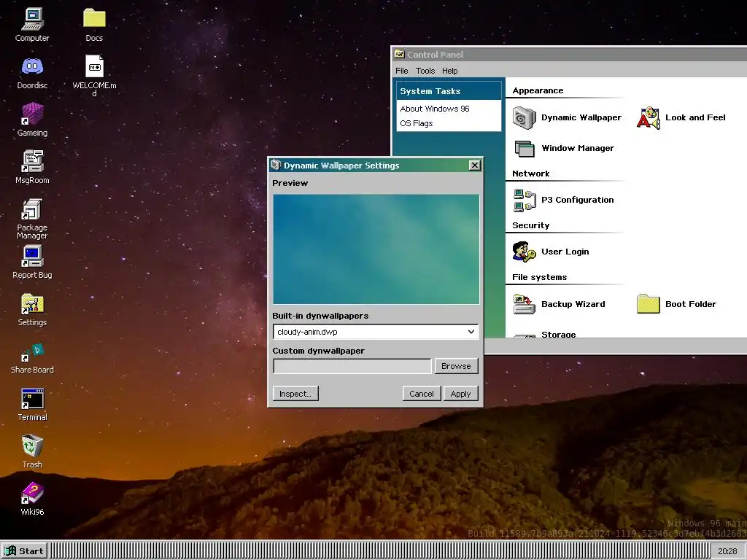Click the System Tasks panel header
The width and height of the screenshot is (747, 560).
tap(449, 91)
